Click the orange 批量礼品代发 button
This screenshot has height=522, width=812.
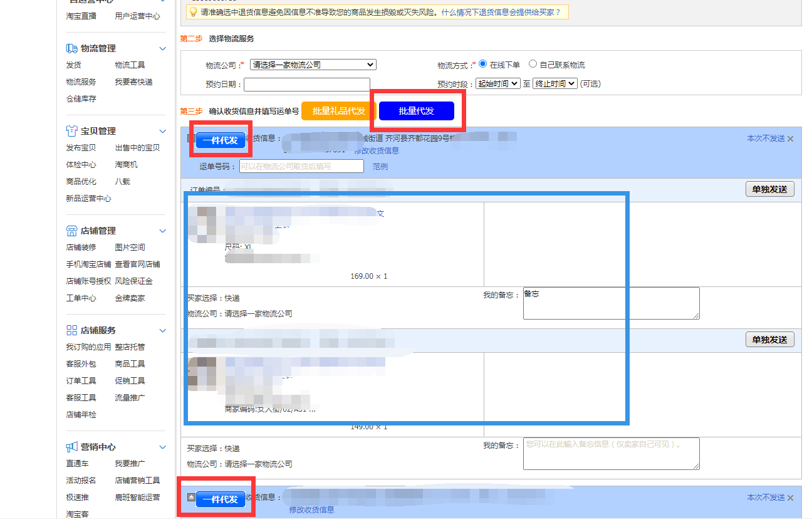(x=338, y=111)
